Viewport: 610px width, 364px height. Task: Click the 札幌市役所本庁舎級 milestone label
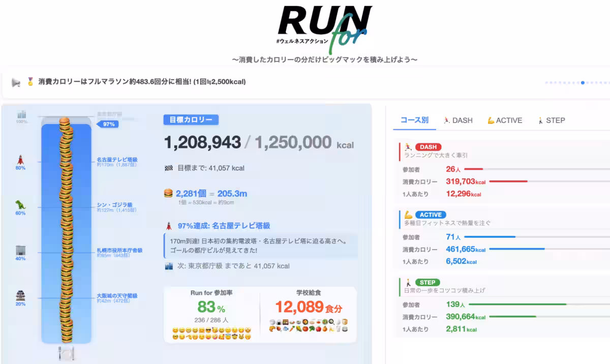click(x=119, y=250)
